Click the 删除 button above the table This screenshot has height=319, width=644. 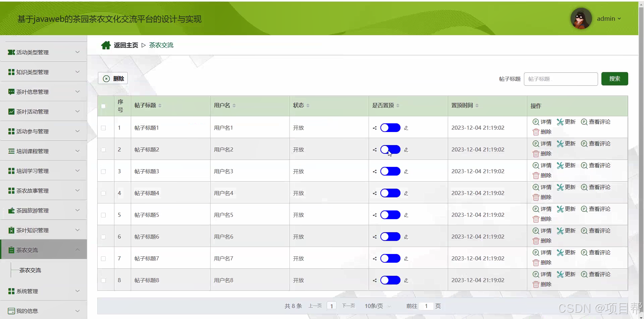click(x=113, y=79)
